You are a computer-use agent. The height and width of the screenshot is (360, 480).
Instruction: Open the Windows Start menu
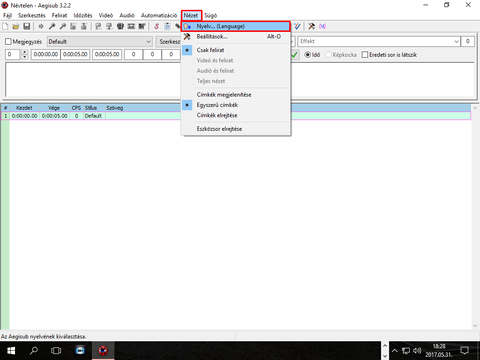click(11, 351)
